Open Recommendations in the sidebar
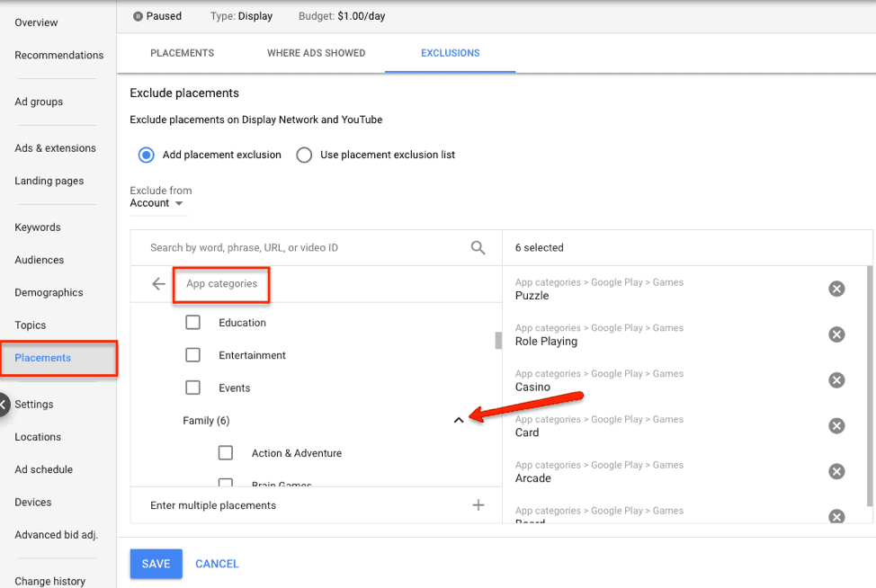Screen dimensions: 876x588 59,55
